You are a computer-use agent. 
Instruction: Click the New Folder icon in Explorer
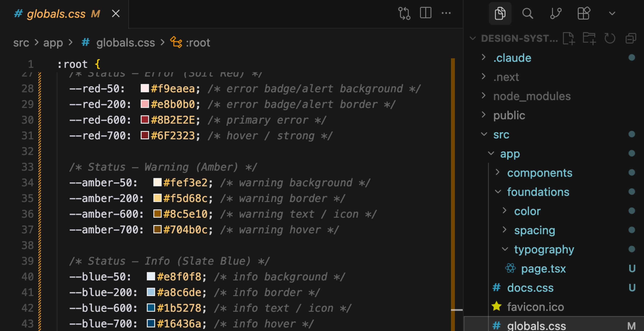[x=589, y=38]
